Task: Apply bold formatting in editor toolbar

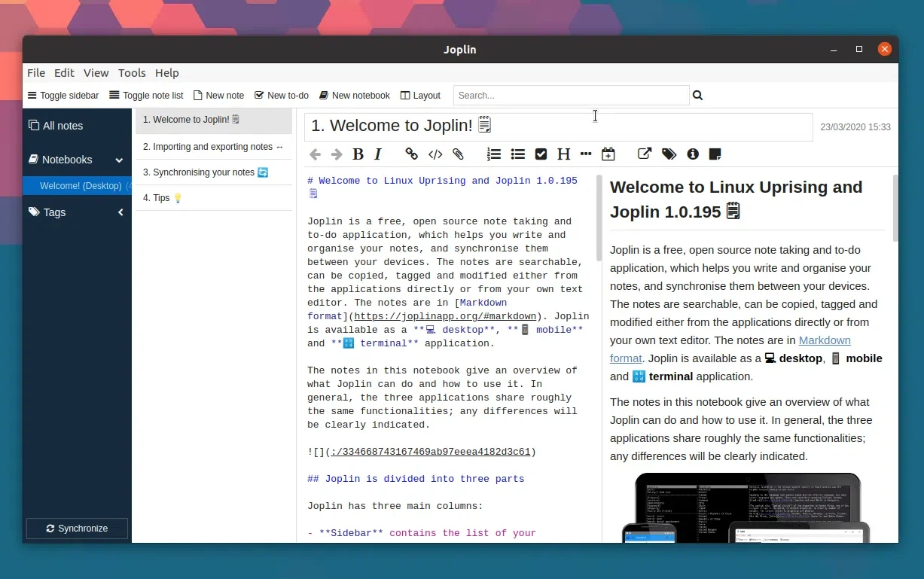Action: [x=358, y=154]
